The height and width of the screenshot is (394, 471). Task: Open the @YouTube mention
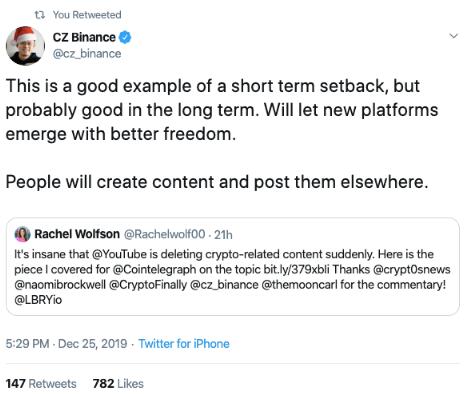(x=119, y=254)
